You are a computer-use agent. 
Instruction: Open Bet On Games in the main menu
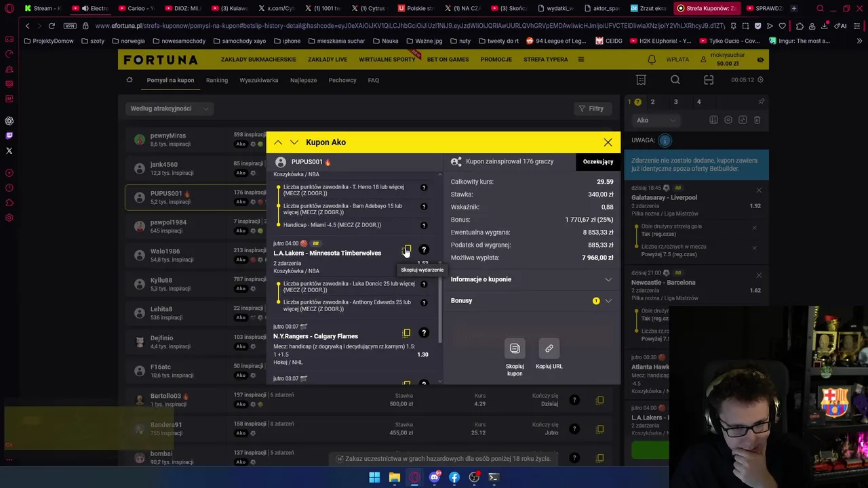click(448, 60)
